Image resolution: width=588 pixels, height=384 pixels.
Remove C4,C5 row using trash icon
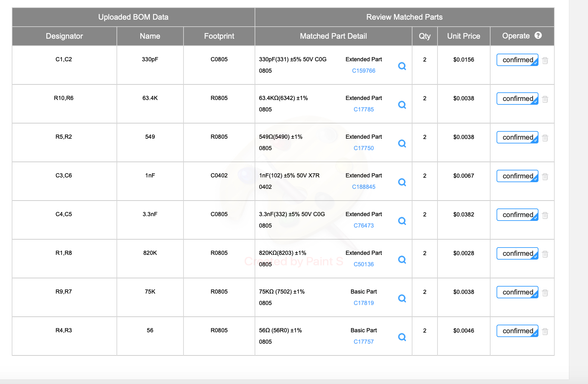pyautogui.click(x=545, y=215)
